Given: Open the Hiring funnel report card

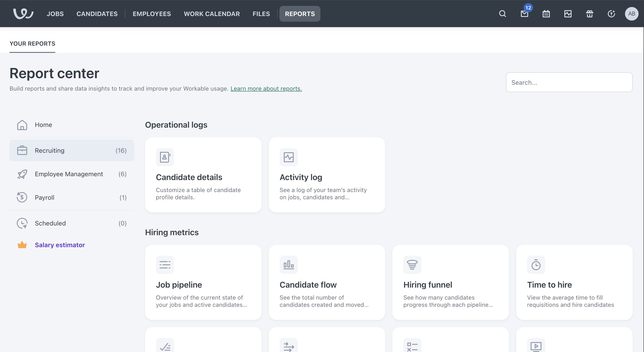Looking at the screenshot, I should [450, 282].
